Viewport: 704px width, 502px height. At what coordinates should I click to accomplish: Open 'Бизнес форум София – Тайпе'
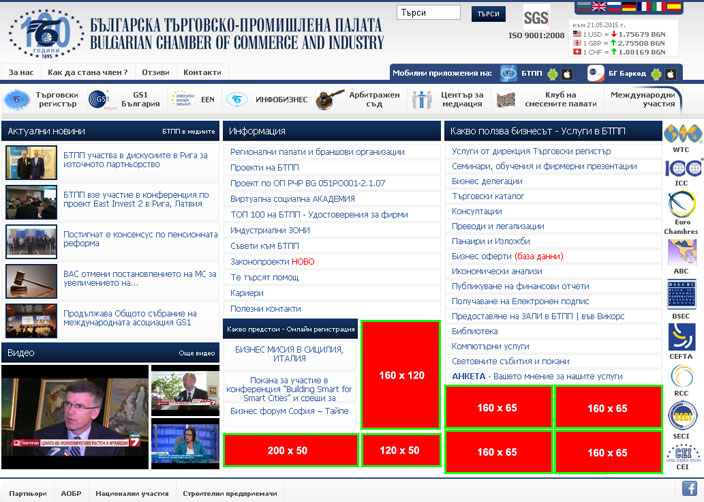coord(290,411)
